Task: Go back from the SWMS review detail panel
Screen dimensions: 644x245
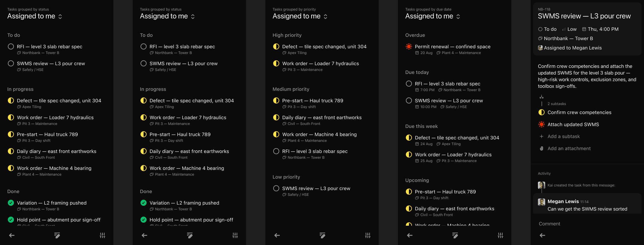Action: [542, 235]
